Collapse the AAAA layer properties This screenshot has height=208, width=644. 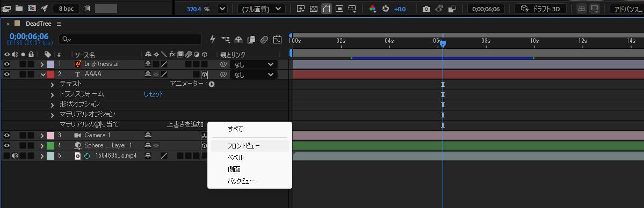[x=43, y=75]
